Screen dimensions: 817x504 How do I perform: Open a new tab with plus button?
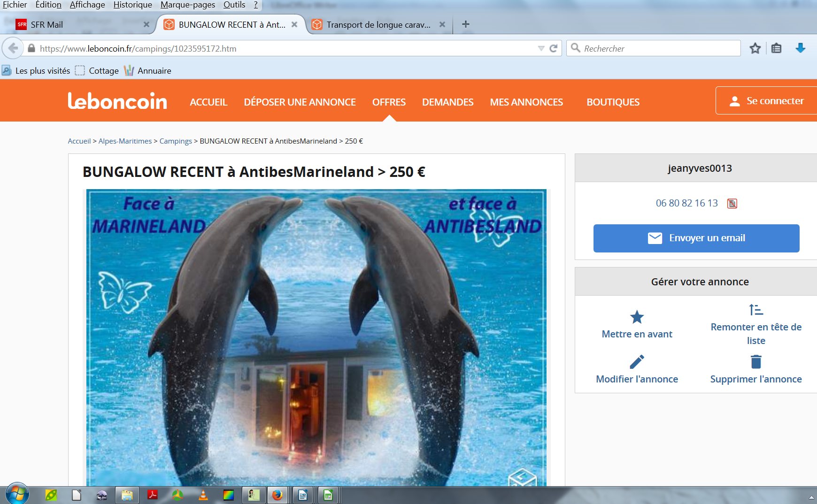(466, 24)
